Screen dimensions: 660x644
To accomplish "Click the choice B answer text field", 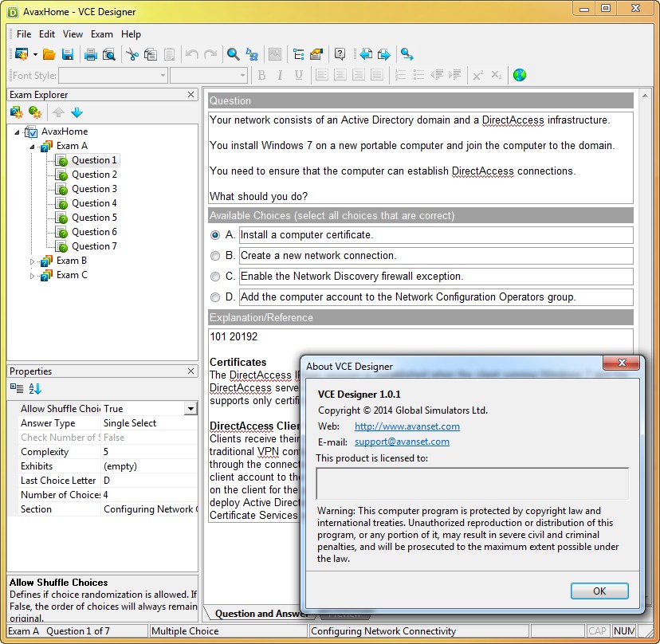I will click(436, 256).
